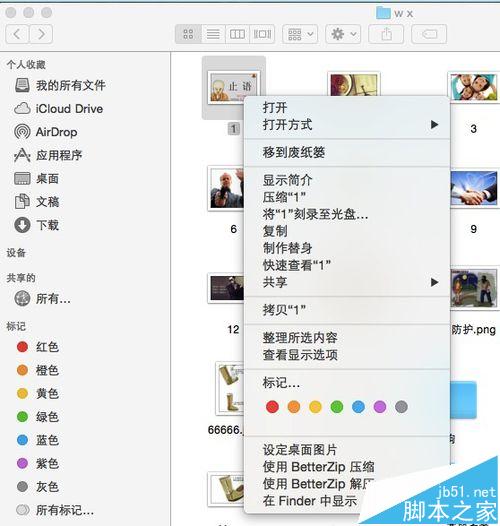Go back with the left arrow button
The width and height of the screenshot is (500, 526).
click(x=17, y=34)
